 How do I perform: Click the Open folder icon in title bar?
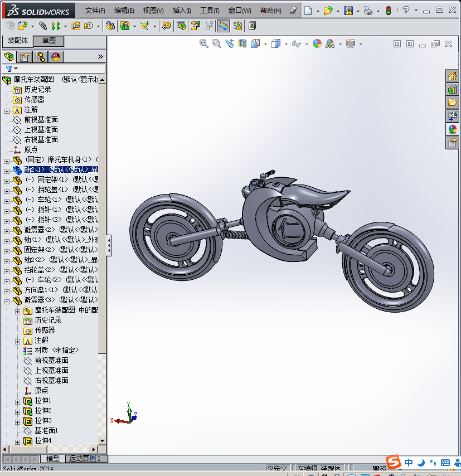328,11
